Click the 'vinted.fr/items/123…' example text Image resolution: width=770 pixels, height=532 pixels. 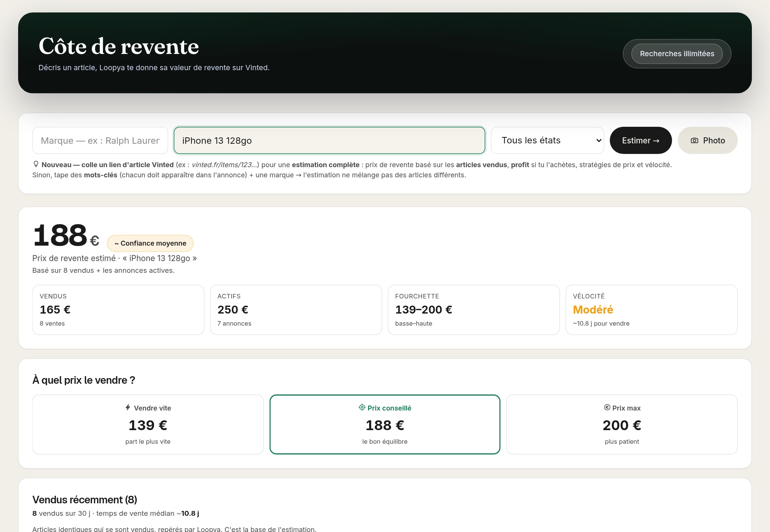tap(225, 165)
